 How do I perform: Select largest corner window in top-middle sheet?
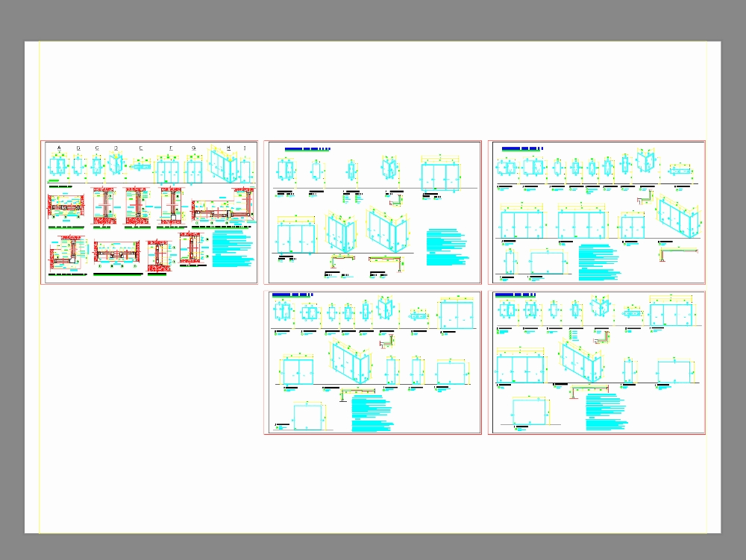pyautogui.click(x=387, y=232)
